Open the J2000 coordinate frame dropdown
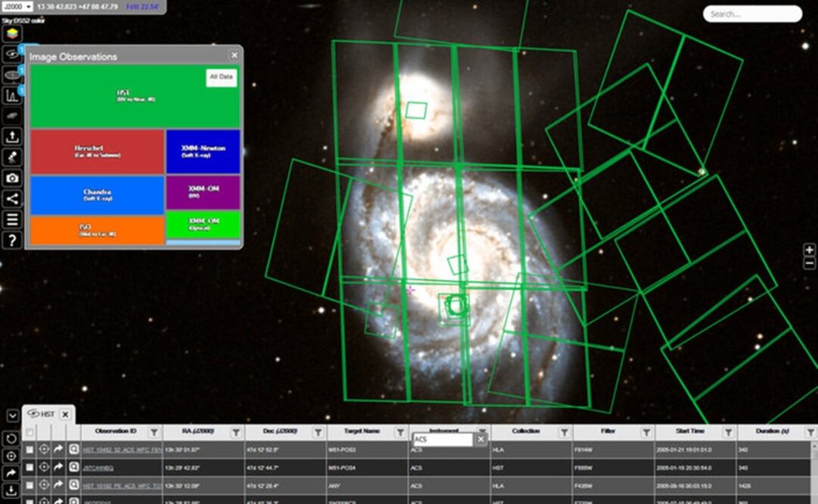The height and width of the screenshot is (504, 818). (x=17, y=7)
